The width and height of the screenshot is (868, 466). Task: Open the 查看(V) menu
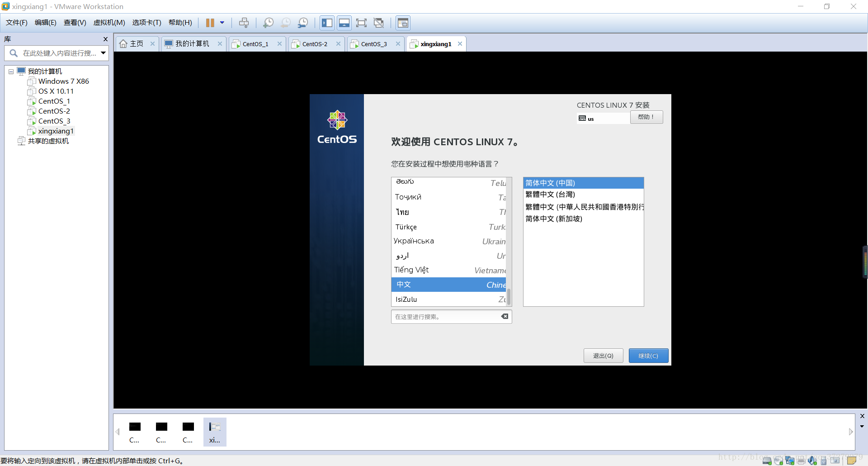click(x=75, y=23)
